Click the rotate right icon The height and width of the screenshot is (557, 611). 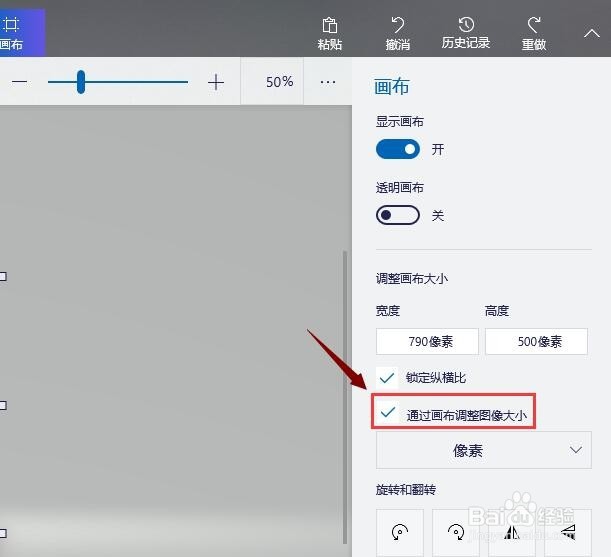456,532
